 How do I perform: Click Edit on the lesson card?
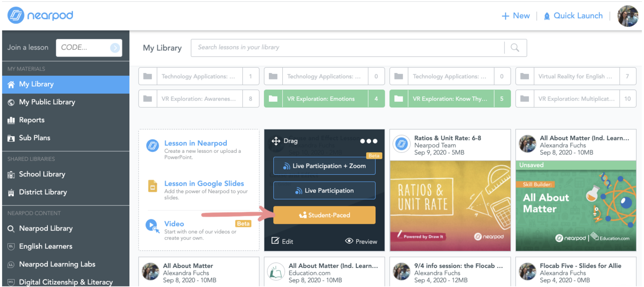(282, 241)
